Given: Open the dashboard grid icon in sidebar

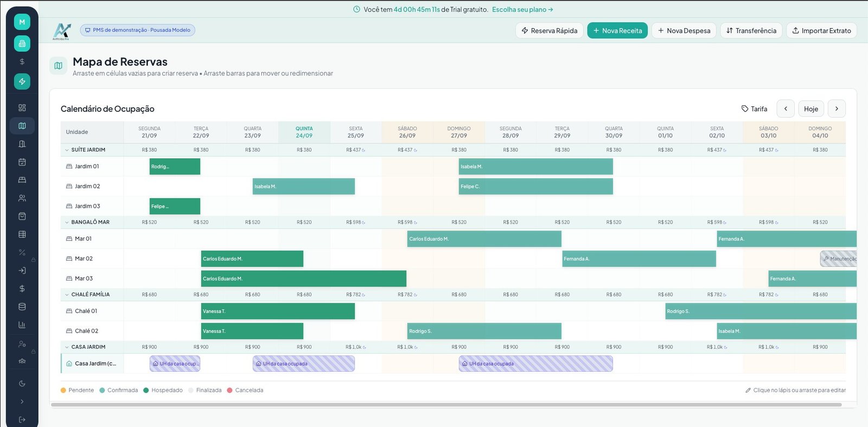Looking at the screenshot, I should point(22,107).
